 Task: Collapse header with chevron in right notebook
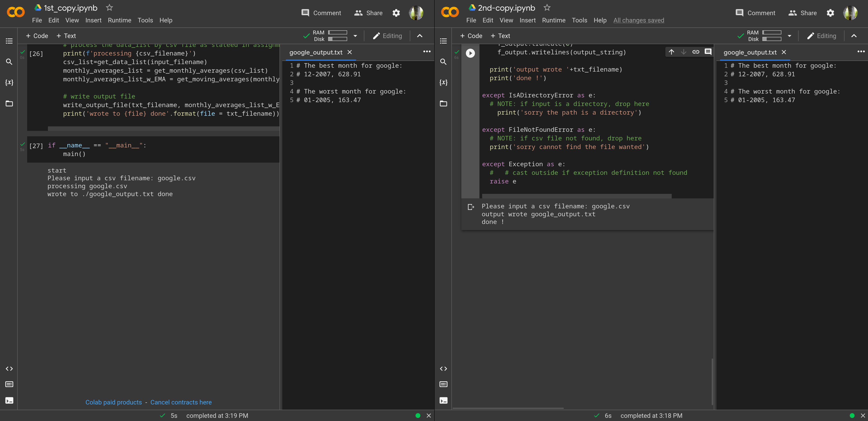pos(854,36)
